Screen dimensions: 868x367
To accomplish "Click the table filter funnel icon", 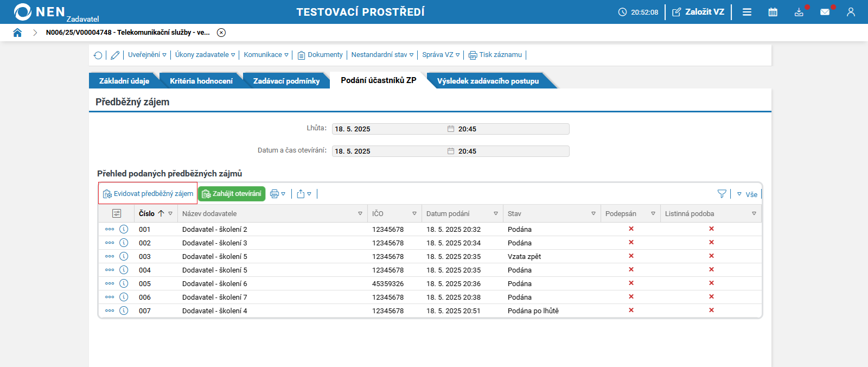I will 722,194.
